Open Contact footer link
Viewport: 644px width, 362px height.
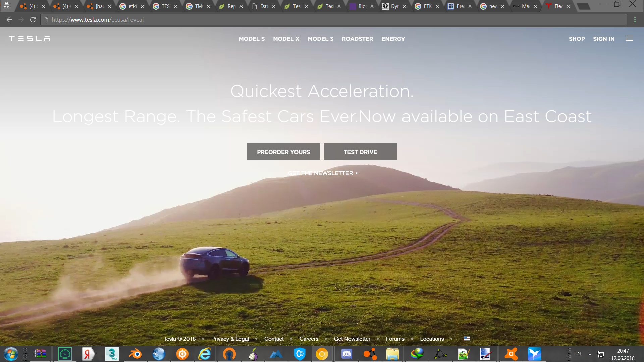(x=274, y=339)
